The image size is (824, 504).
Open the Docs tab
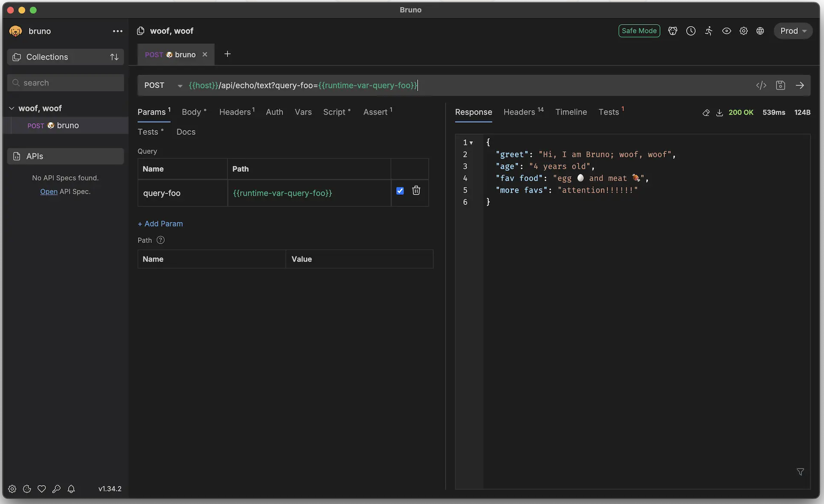pos(186,132)
